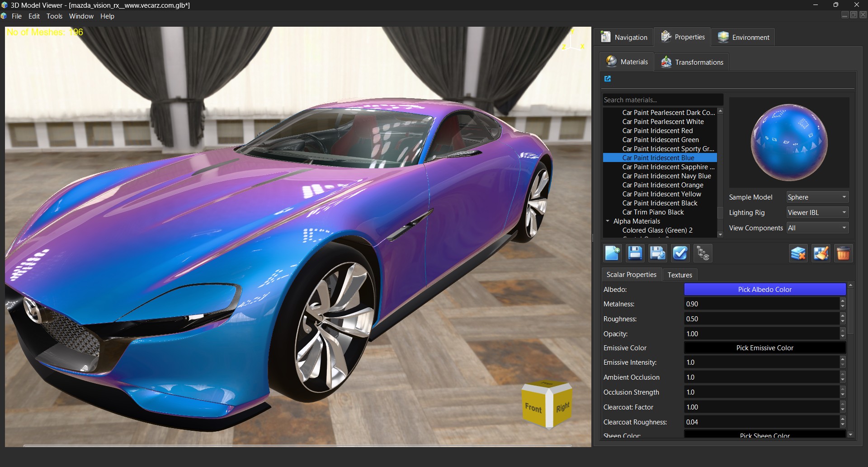868x467 pixels.
Task: Select Car Paint Iridescent Yellow material
Action: click(661, 194)
